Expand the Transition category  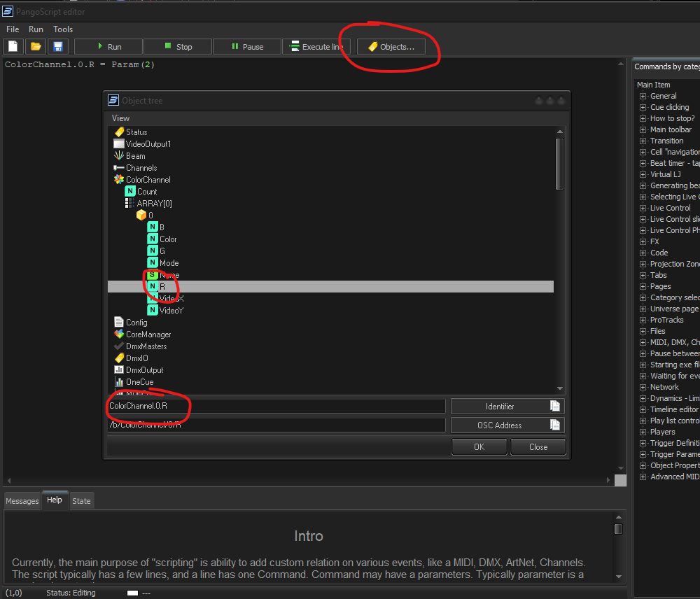(643, 141)
